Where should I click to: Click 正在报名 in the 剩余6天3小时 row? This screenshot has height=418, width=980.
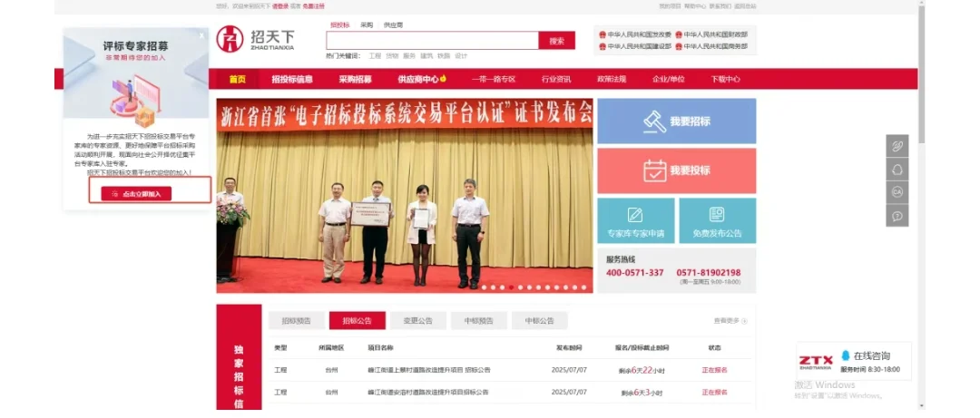click(714, 393)
